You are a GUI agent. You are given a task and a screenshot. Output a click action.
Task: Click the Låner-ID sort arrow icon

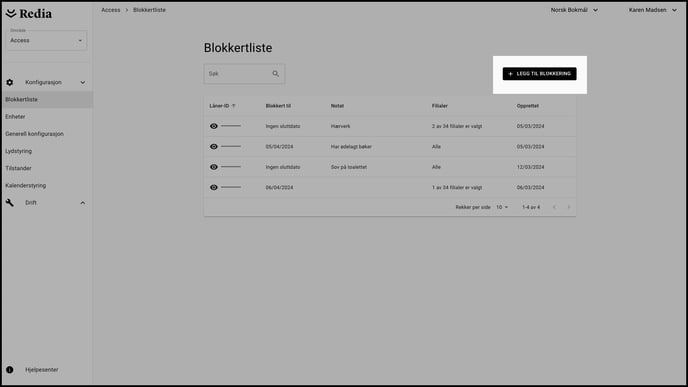click(x=233, y=106)
